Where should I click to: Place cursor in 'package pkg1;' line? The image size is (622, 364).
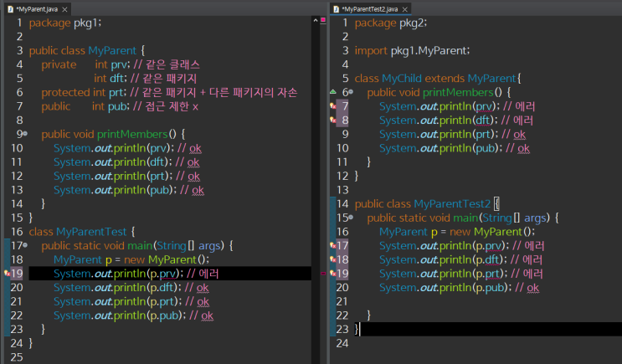click(x=65, y=23)
